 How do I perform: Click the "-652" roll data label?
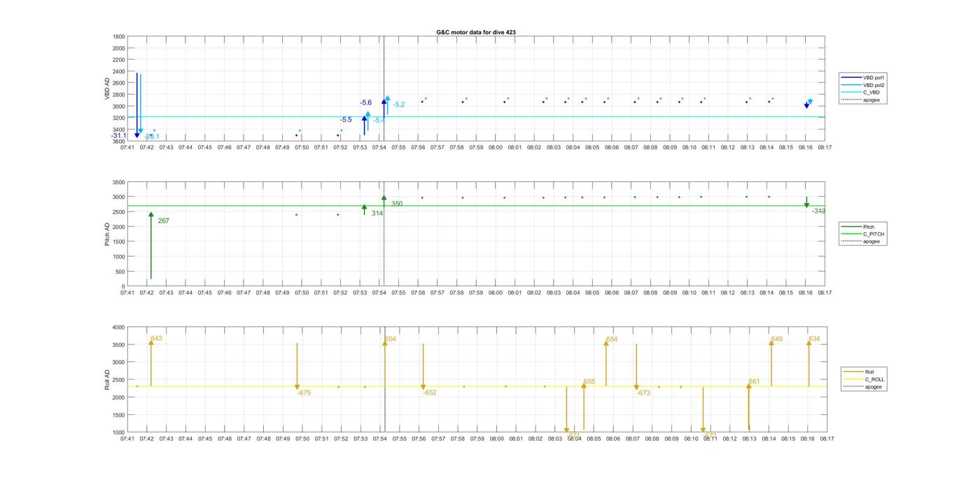coord(430,393)
